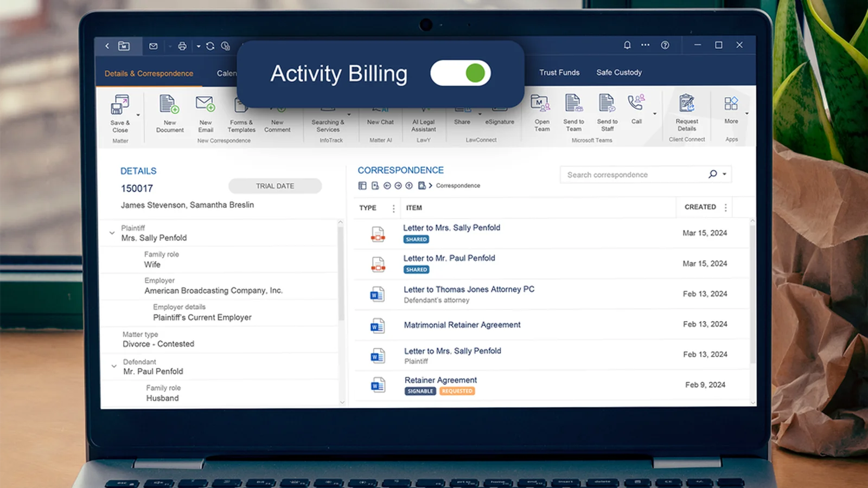The width and height of the screenshot is (868, 488).
Task: Open the Matrimonial Retainer Agreement document
Action: [x=462, y=325]
